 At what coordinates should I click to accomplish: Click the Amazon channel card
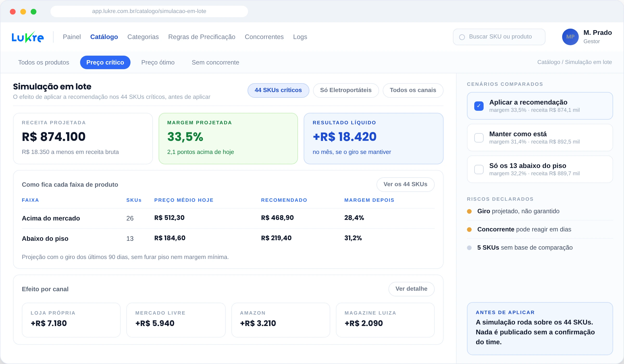pos(281,320)
